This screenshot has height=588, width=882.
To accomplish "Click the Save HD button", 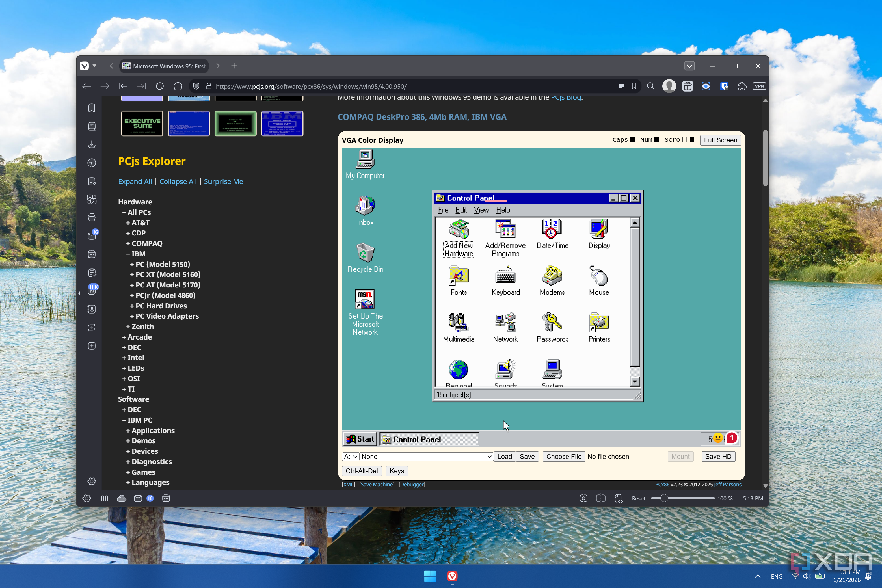I will point(718,456).
